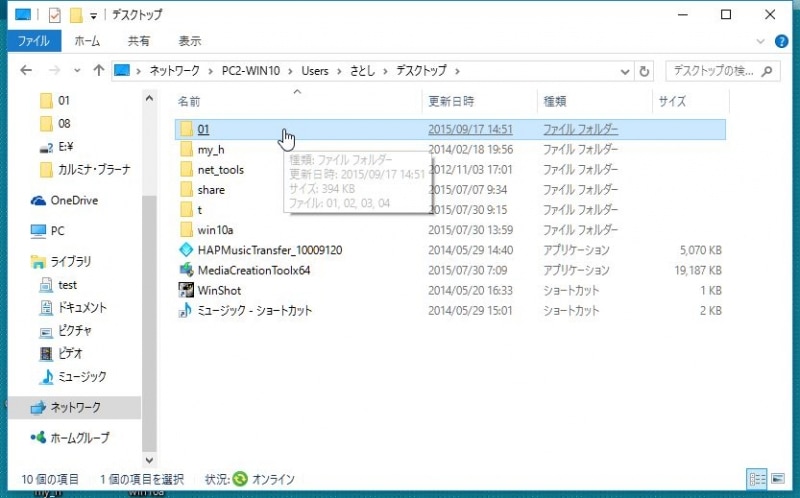The height and width of the screenshot is (498, 800).
Task: Select the net_tools folder icon
Action: click(186, 169)
